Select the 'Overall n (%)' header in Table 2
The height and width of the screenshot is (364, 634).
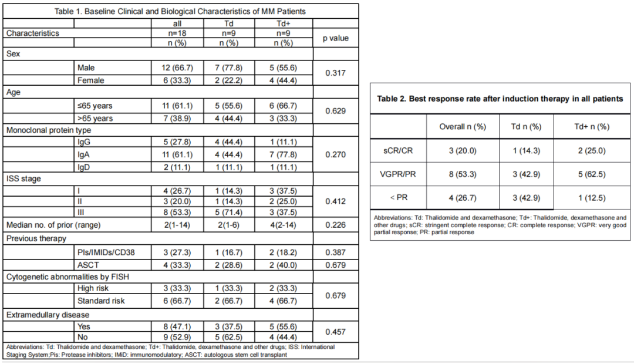coord(463,127)
